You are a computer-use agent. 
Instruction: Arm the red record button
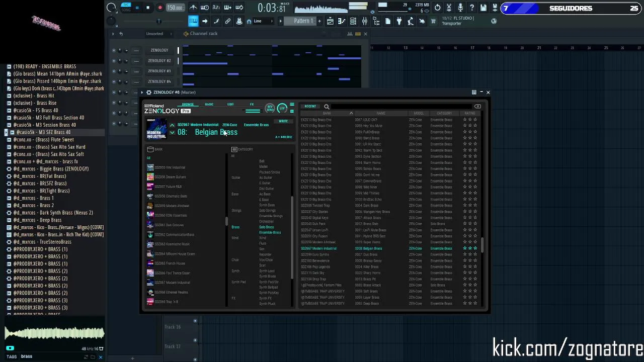tap(160, 8)
